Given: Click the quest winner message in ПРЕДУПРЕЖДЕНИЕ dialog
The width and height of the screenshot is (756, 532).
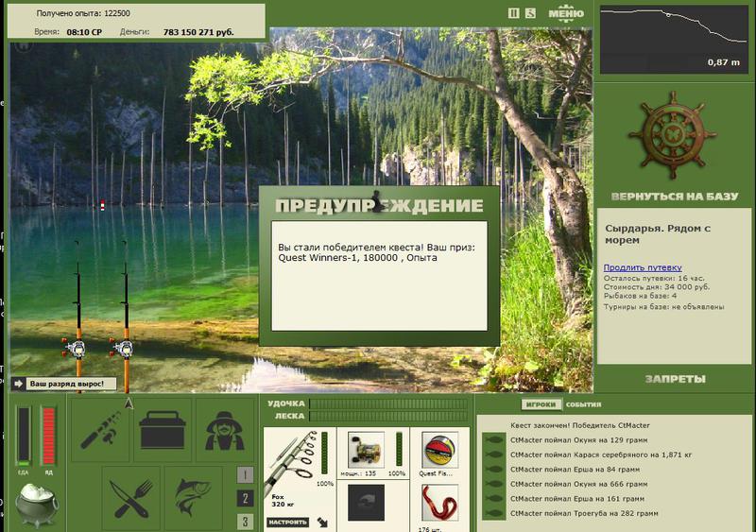Looking at the screenshot, I should click(376, 252).
